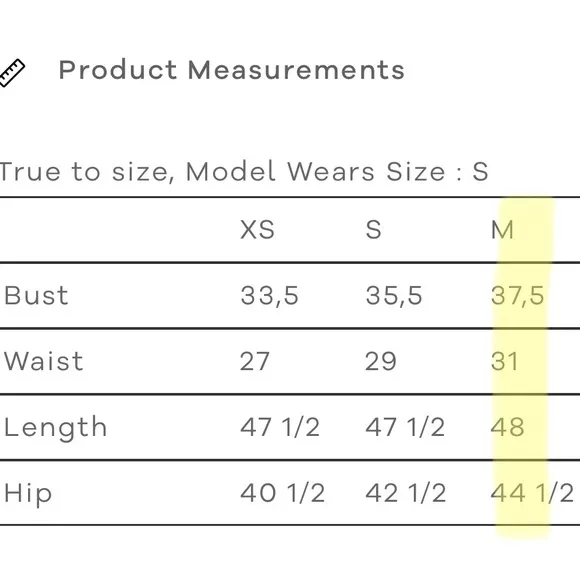Screen dimensions: 580x580
Task: Click the M length value 48
Action: [508, 427]
